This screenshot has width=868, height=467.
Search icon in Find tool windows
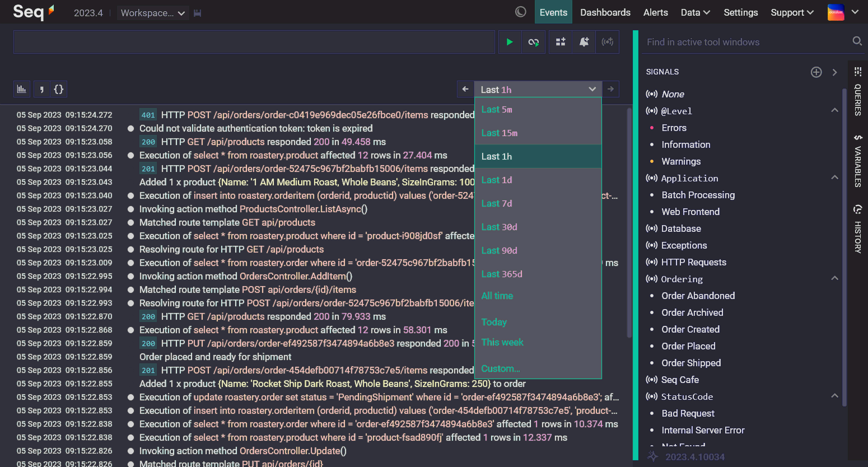[857, 41]
